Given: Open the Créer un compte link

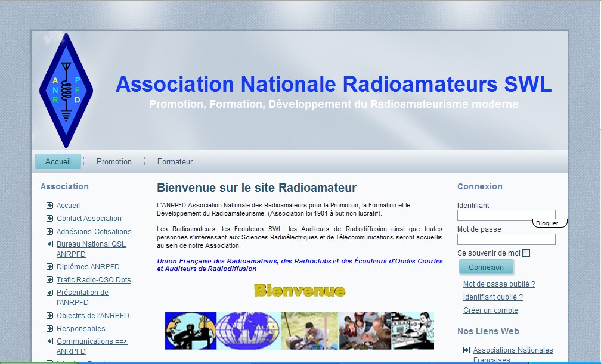Looking at the screenshot, I should pyautogui.click(x=491, y=310).
